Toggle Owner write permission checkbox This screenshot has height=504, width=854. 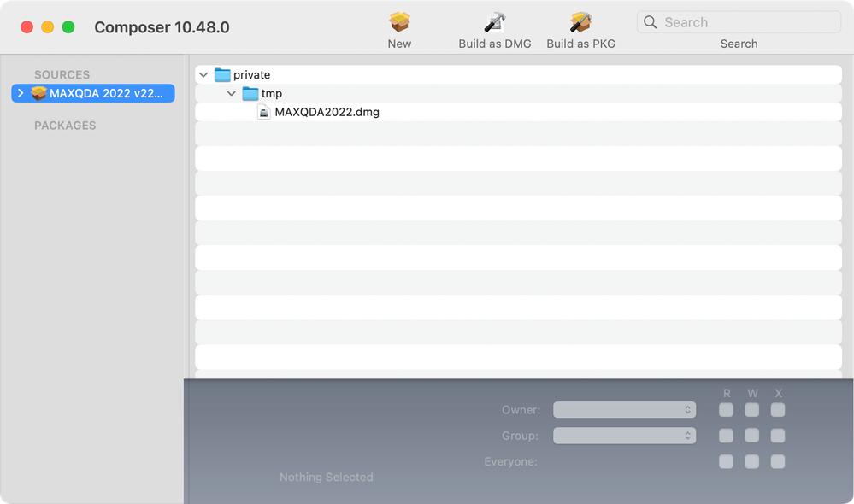[x=752, y=410]
